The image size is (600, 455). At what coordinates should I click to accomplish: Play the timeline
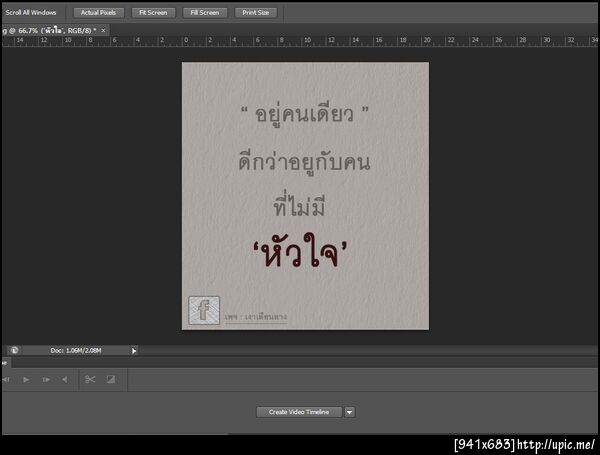pyautogui.click(x=26, y=380)
